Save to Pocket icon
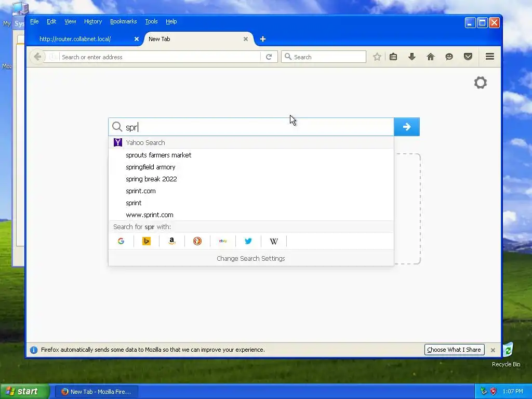This screenshot has height=399, width=532. pyautogui.click(x=468, y=57)
